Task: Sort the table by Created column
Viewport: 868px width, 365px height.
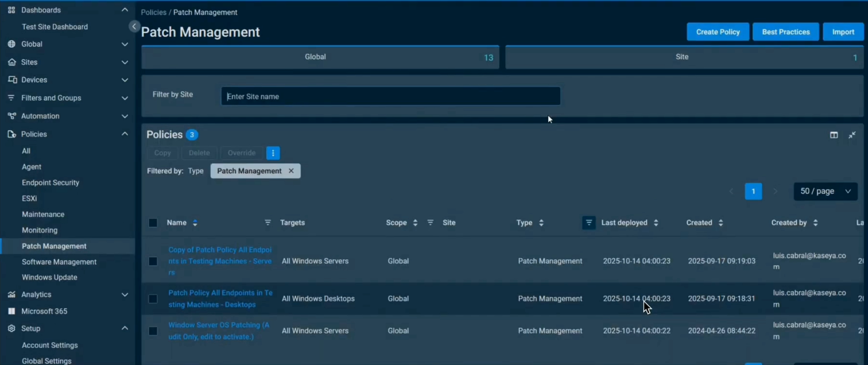Action: 720,223
